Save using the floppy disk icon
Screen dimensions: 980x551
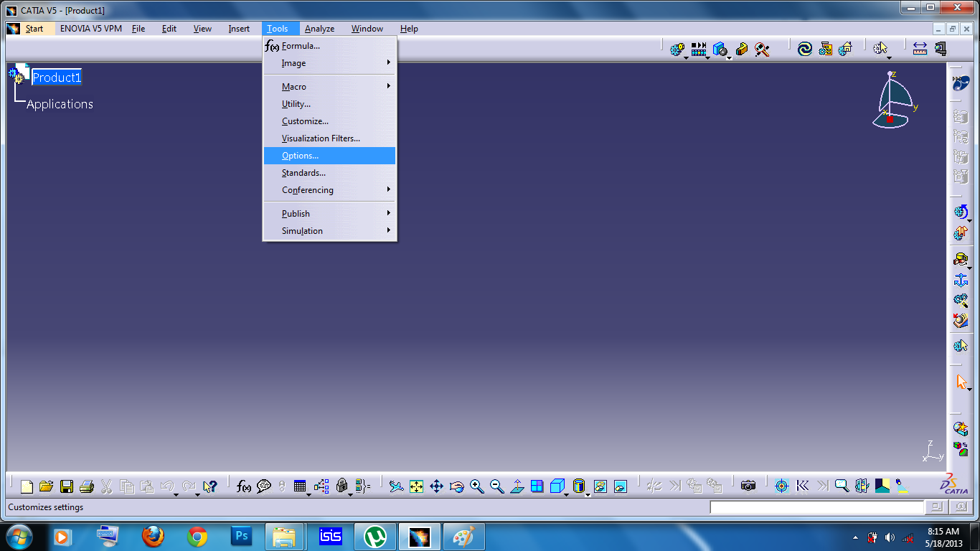click(x=67, y=486)
